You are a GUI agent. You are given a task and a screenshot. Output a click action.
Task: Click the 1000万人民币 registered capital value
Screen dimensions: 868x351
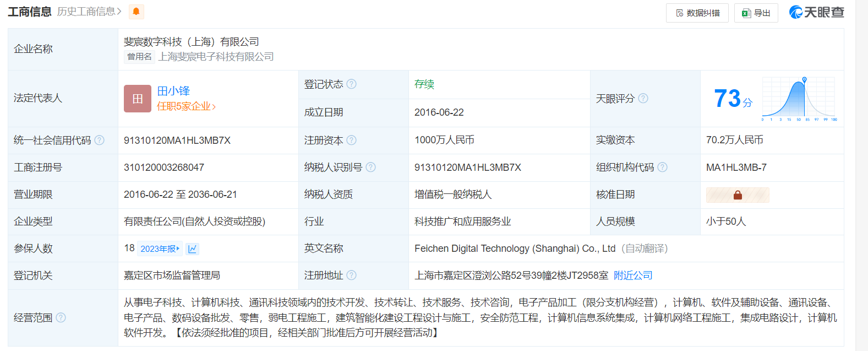pos(444,140)
